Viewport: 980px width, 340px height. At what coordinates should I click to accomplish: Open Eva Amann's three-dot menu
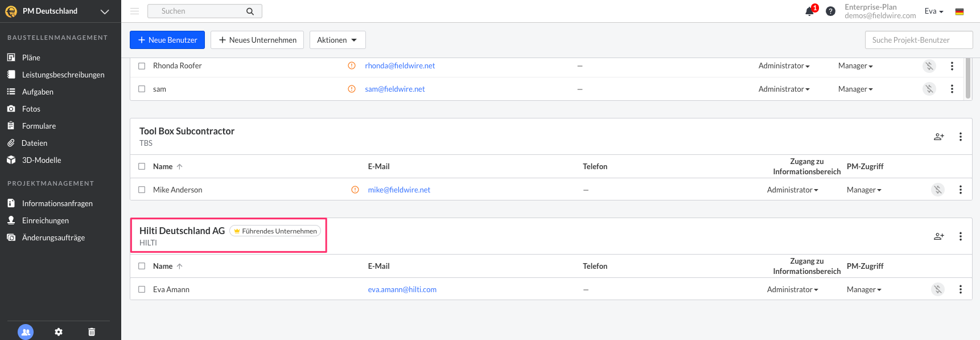point(961,289)
